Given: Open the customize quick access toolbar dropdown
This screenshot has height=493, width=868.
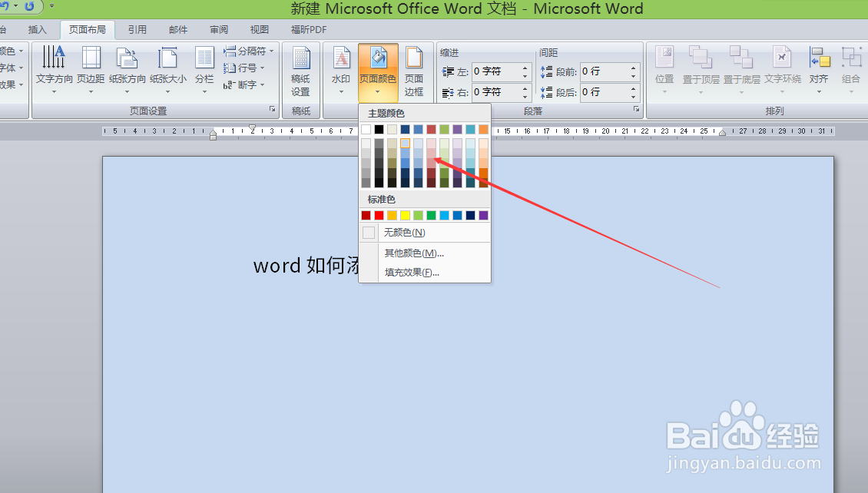Looking at the screenshot, I should point(52,6).
